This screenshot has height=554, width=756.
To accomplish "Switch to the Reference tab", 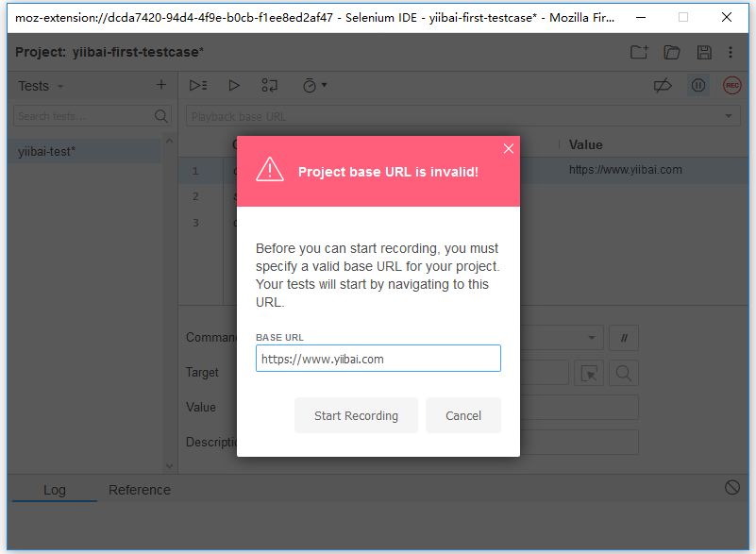I will point(140,490).
